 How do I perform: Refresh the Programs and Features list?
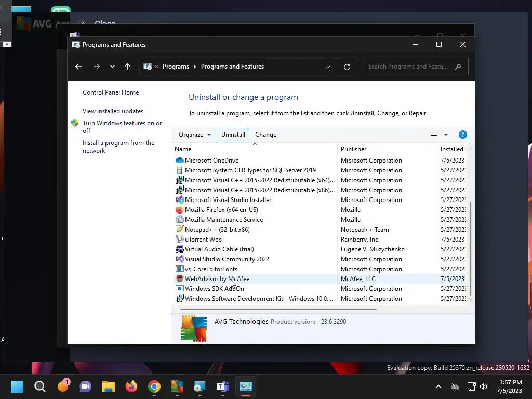347,67
